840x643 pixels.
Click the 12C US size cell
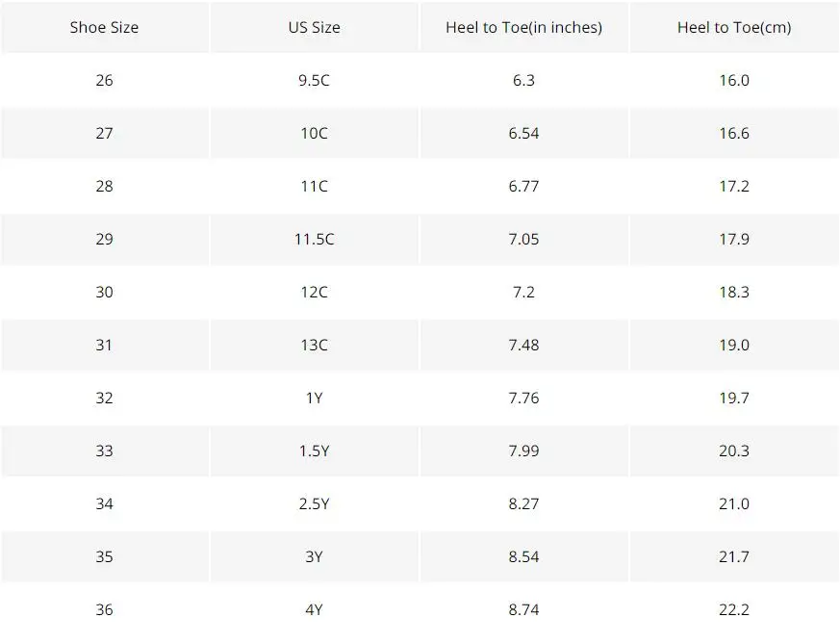314,292
